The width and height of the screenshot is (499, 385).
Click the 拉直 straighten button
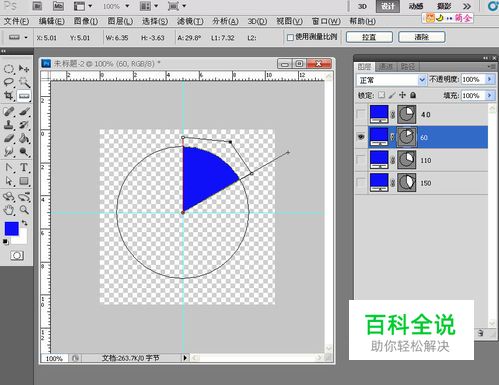click(369, 37)
